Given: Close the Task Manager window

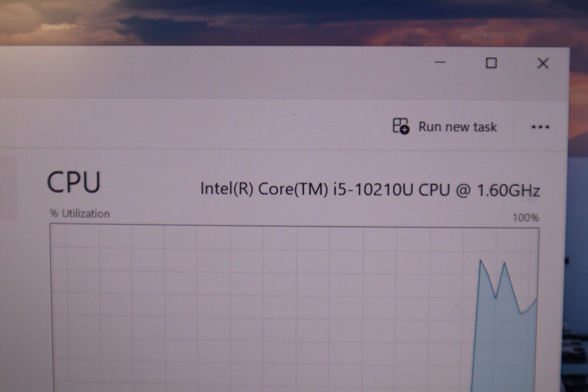Looking at the screenshot, I should 543,63.
